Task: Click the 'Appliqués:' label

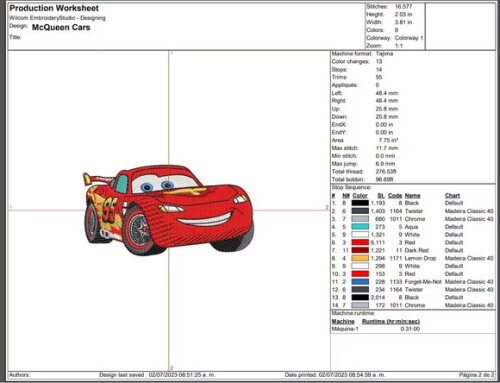Action: pos(345,85)
